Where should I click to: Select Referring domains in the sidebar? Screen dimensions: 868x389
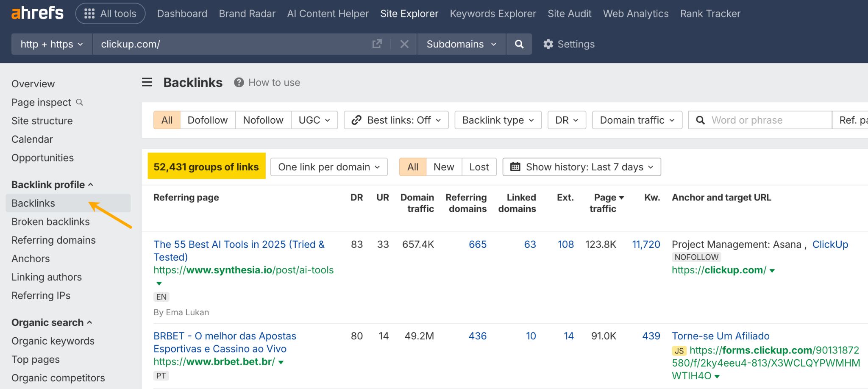click(53, 240)
